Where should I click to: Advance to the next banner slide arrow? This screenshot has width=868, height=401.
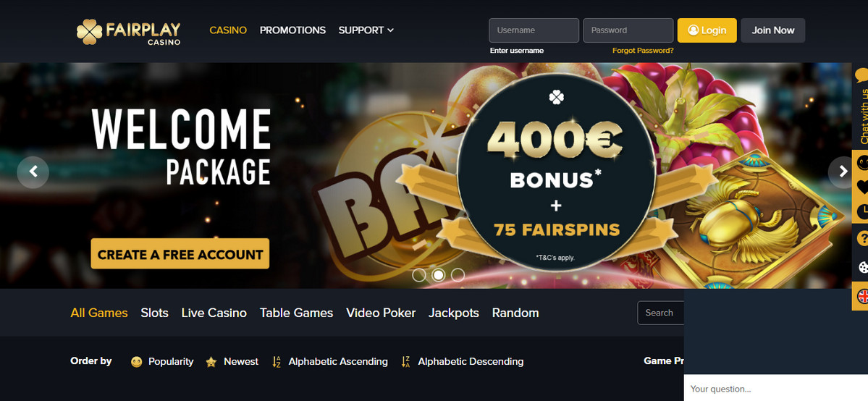point(843,172)
